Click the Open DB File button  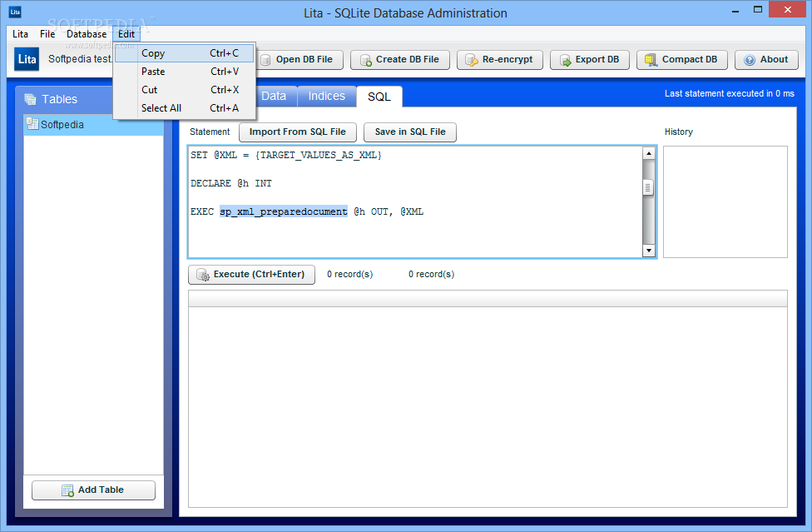(299, 60)
